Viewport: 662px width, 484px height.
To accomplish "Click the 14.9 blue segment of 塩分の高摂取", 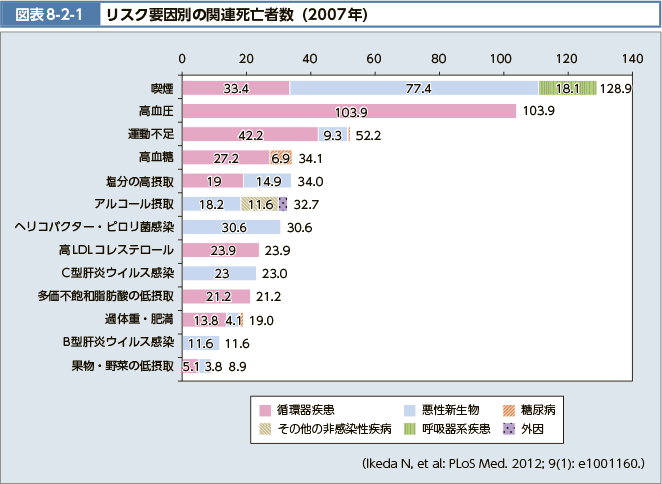I will coord(267,181).
